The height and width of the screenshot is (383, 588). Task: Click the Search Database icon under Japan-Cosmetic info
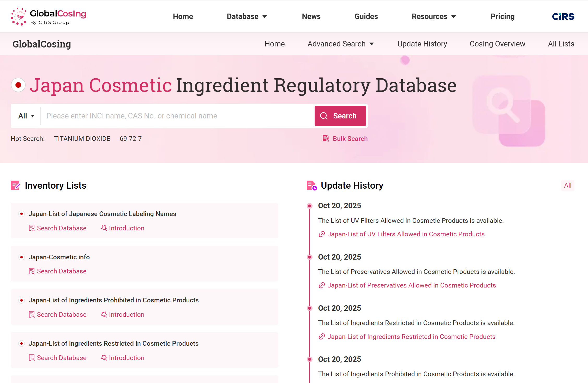click(x=32, y=271)
